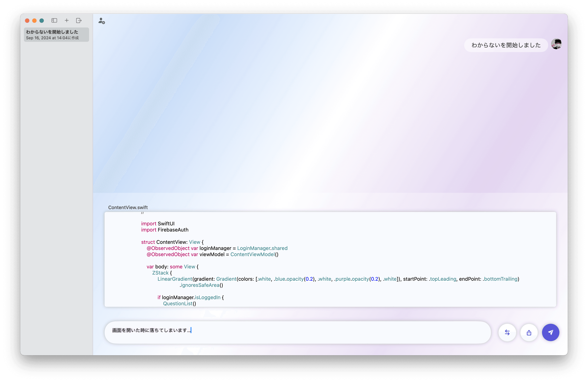Viewport: 588px width, 382px height.
Task: Click the user avatar picture
Action: [x=556, y=44]
